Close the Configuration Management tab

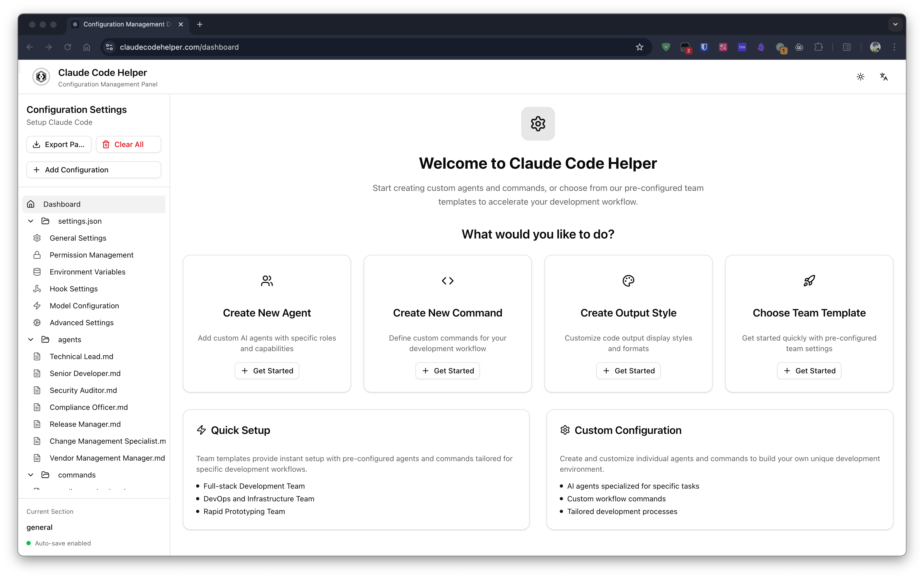(181, 25)
